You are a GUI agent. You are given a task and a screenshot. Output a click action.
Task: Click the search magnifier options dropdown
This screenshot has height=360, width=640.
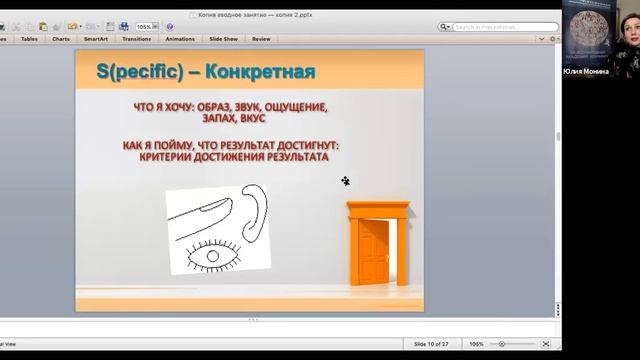coord(444,27)
